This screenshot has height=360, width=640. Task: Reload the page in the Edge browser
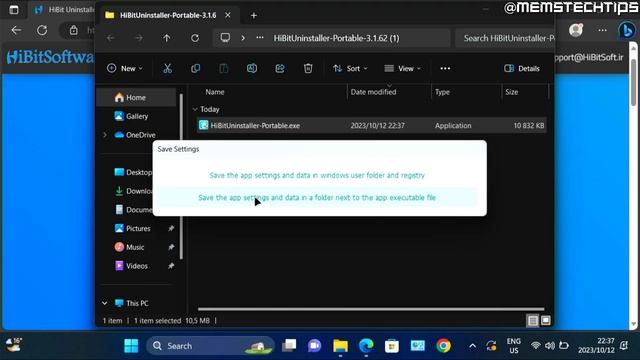(x=42, y=30)
